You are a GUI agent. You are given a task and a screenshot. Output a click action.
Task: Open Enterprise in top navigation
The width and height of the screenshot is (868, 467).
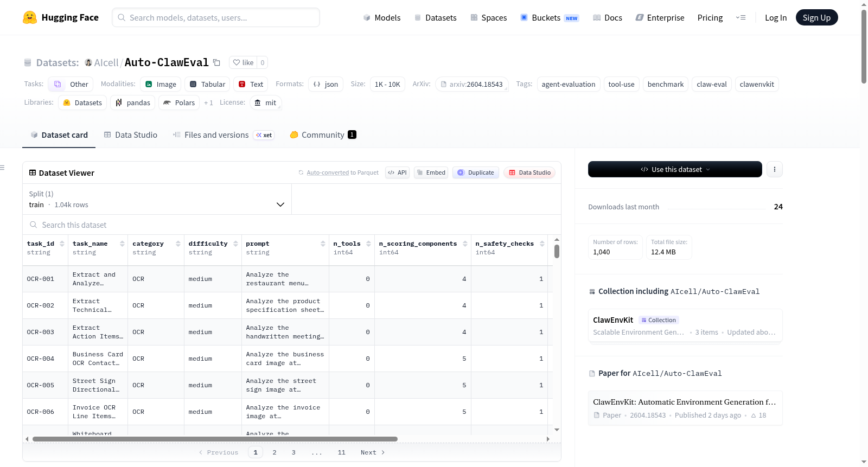click(660, 17)
